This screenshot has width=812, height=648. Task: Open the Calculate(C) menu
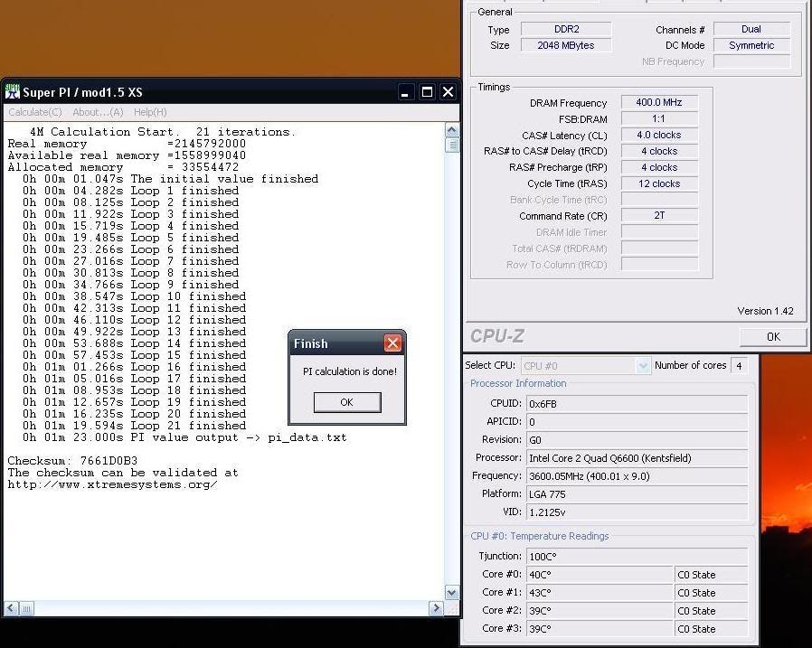(35, 112)
